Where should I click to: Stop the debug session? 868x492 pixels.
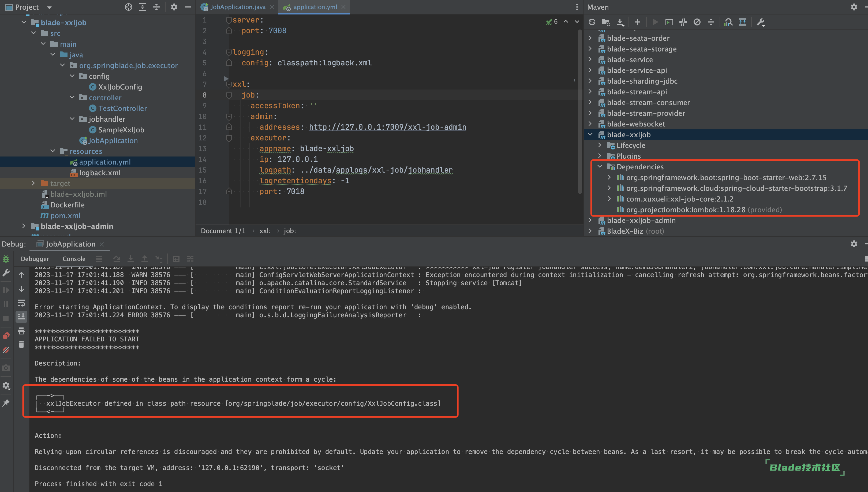click(6, 318)
